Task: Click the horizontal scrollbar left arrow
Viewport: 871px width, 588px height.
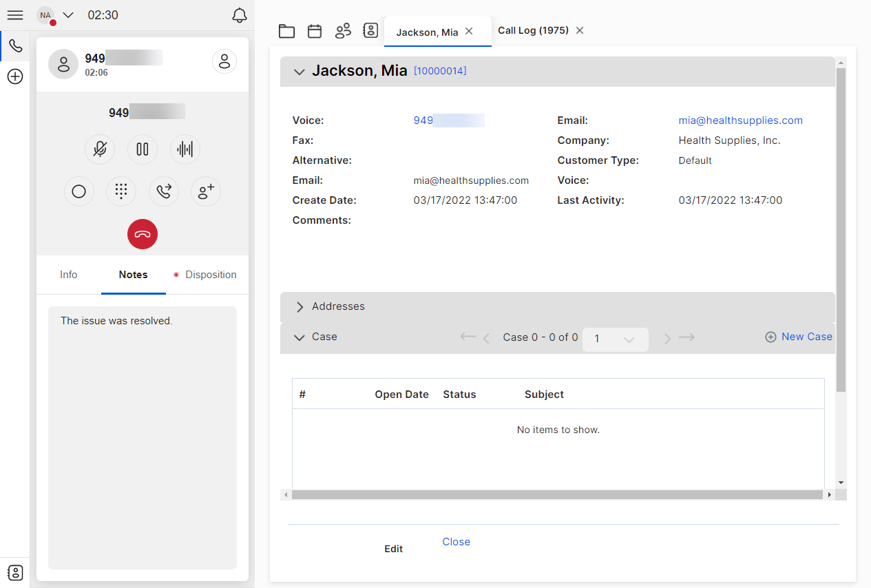Action: (286, 494)
